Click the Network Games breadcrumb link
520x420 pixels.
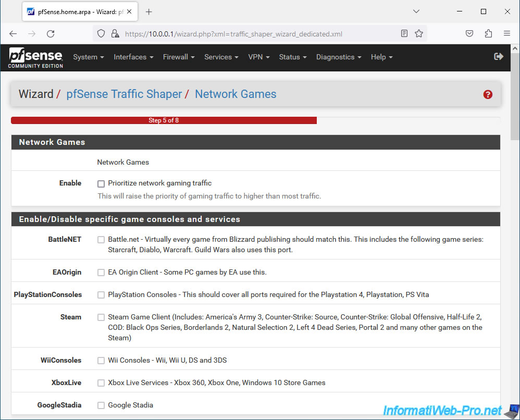tap(236, 94)
